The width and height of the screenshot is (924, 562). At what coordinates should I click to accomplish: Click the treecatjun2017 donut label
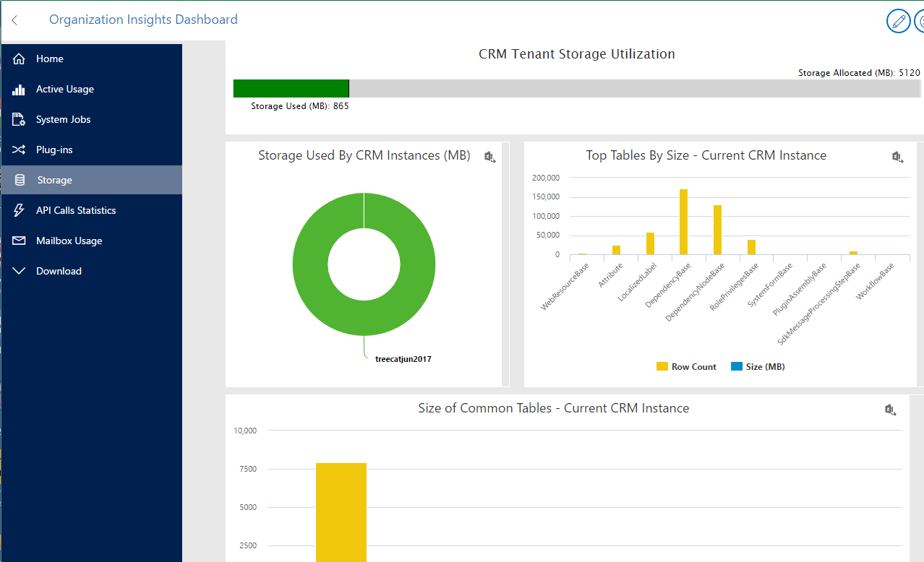[x=403, y=359]
